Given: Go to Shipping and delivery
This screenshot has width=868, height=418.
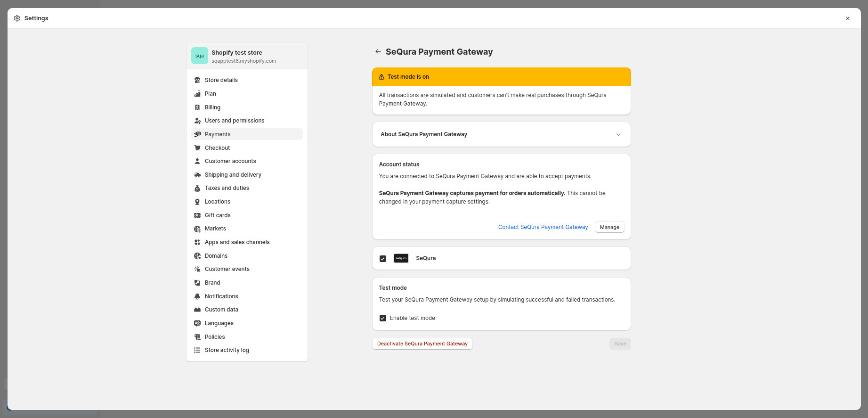Looking at the screenshot, I should (x=247, y=175).
